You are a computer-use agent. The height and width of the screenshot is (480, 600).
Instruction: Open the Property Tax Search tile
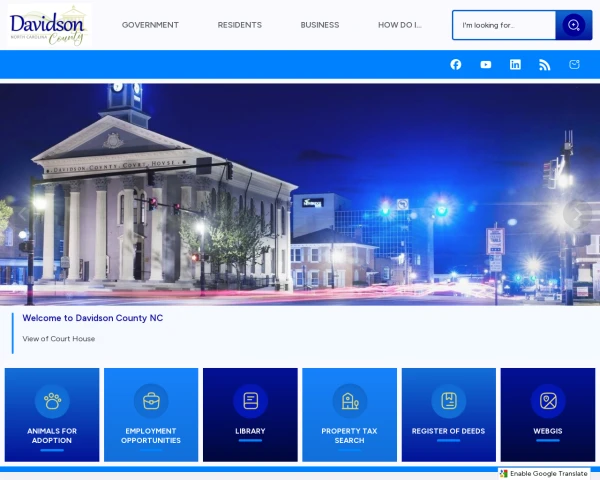pyautogui.click(x=349, y=415)
